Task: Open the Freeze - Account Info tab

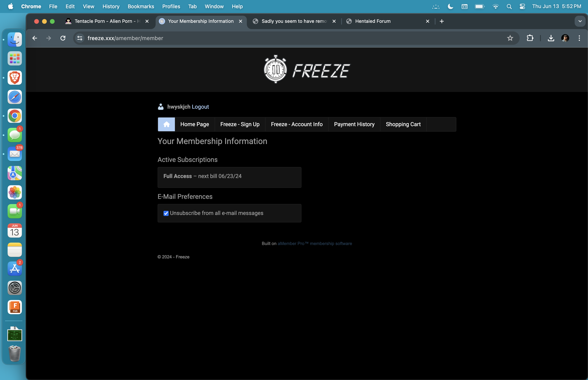Action: (297, 124)
